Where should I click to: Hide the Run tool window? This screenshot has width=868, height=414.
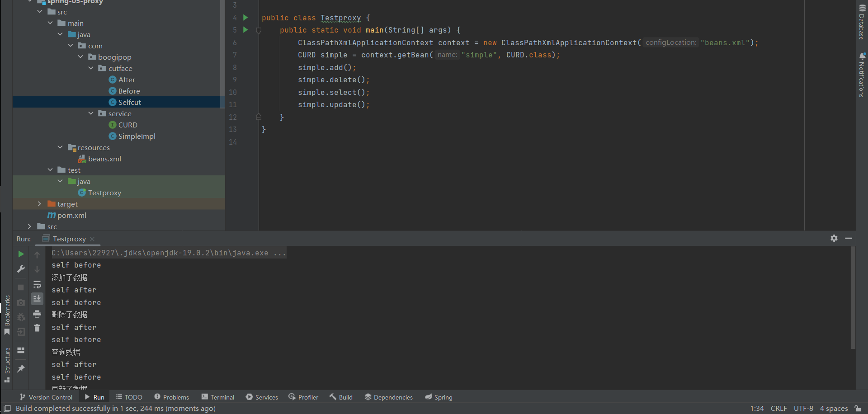point(849,238)
